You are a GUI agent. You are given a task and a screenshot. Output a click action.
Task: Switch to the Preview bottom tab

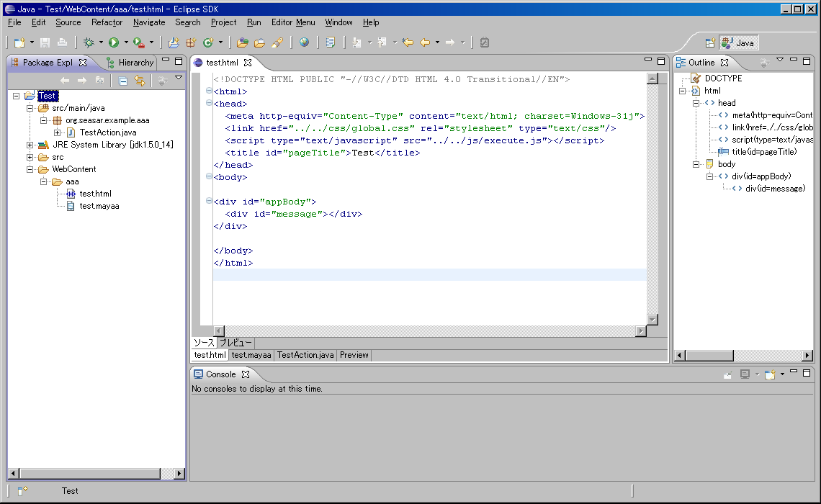[x=354, y=355]
